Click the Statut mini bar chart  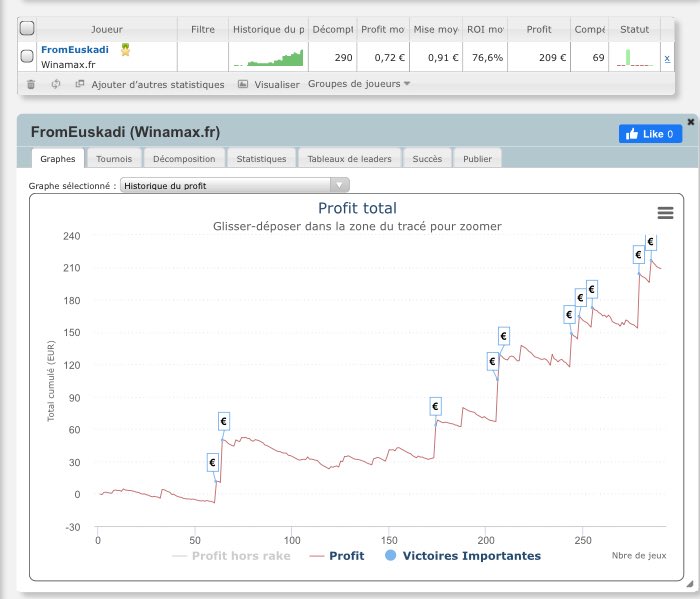click(634, 58)
